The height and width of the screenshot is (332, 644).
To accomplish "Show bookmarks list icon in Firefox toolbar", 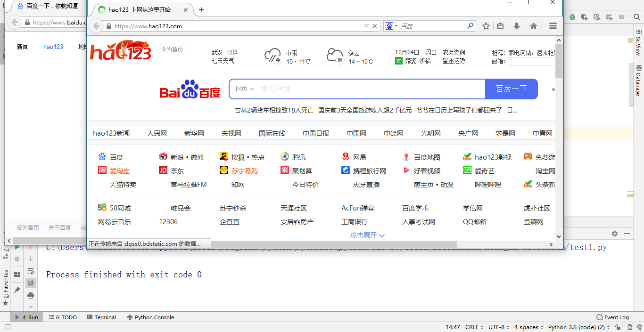I will (500, 26).
